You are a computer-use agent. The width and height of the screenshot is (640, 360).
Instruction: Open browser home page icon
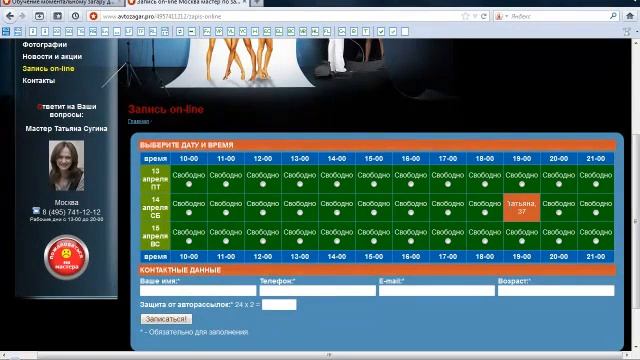coord(630,16)
